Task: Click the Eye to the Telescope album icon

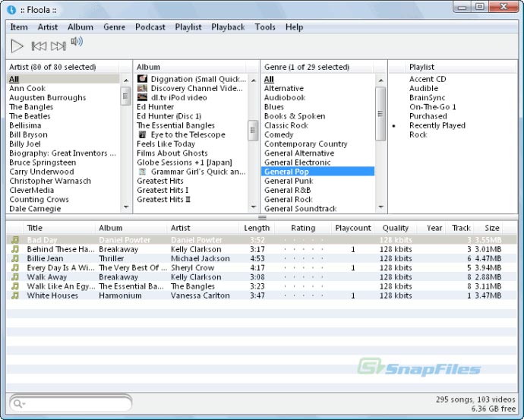Action: click(x=142, y=134)
